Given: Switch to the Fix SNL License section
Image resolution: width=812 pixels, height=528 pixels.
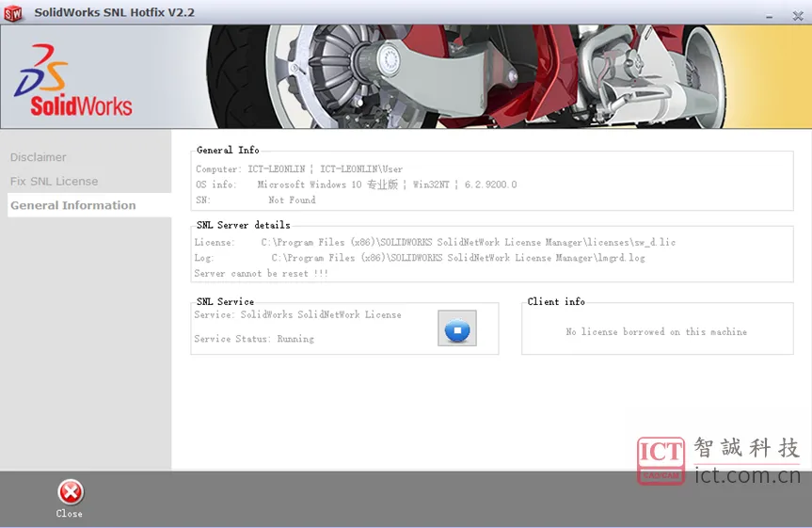Looking at the screenshot, I should [54, 182].
